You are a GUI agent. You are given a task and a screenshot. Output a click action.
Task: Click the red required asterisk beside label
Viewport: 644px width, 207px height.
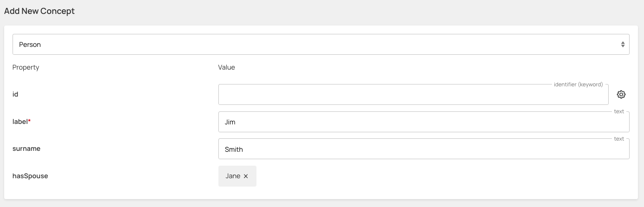(30, 121)
